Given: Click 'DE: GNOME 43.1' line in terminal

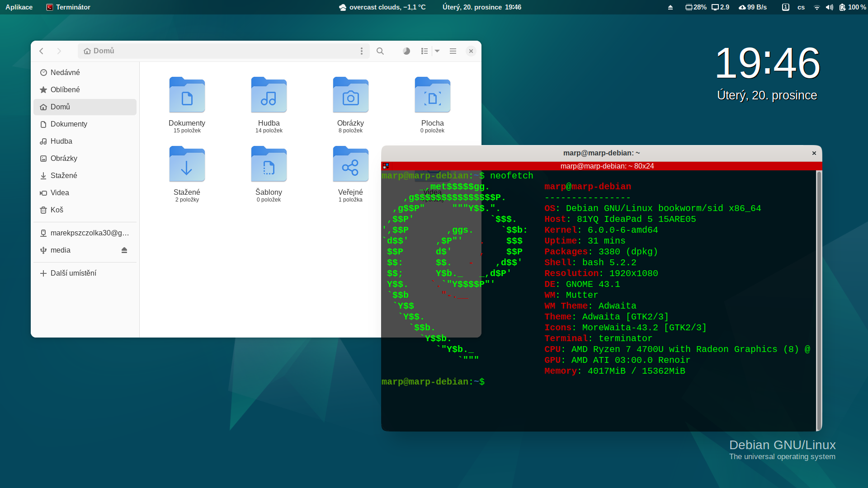Looking at the screenshot, I should [582, 284].
